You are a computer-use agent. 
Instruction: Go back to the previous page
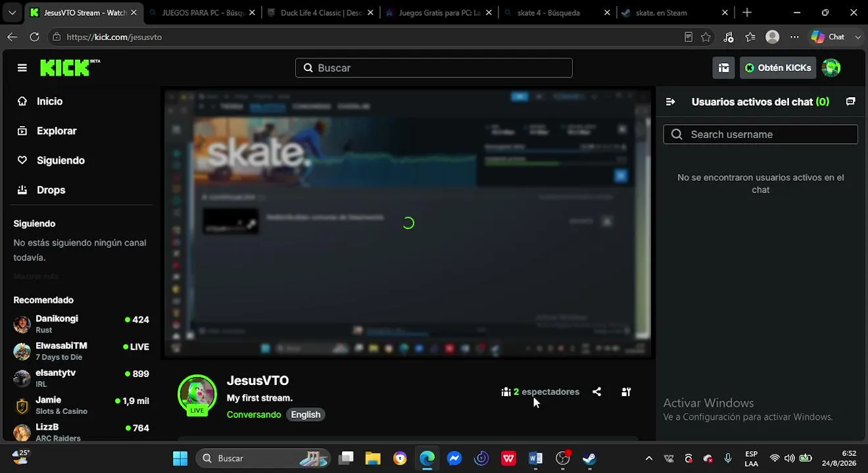(12, 37)
